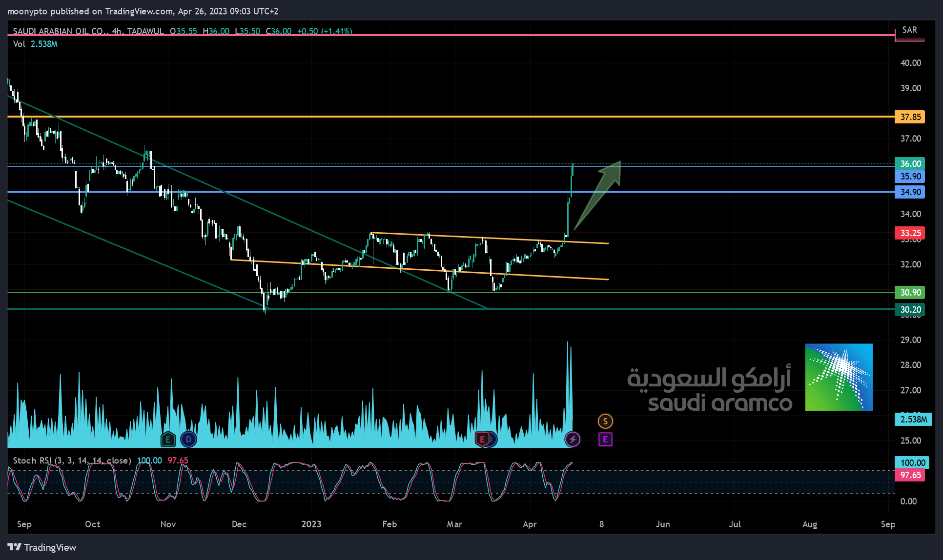The image size is (943, 560).
Task: Click the 37.00 price axis tick
Action: (x=910, y=139)
